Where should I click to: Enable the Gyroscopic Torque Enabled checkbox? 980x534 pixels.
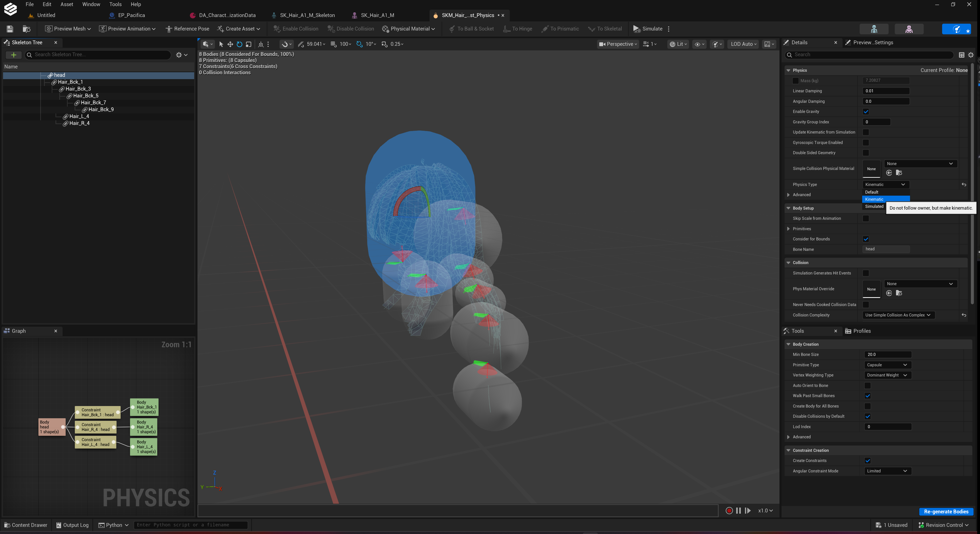[865, 143]
